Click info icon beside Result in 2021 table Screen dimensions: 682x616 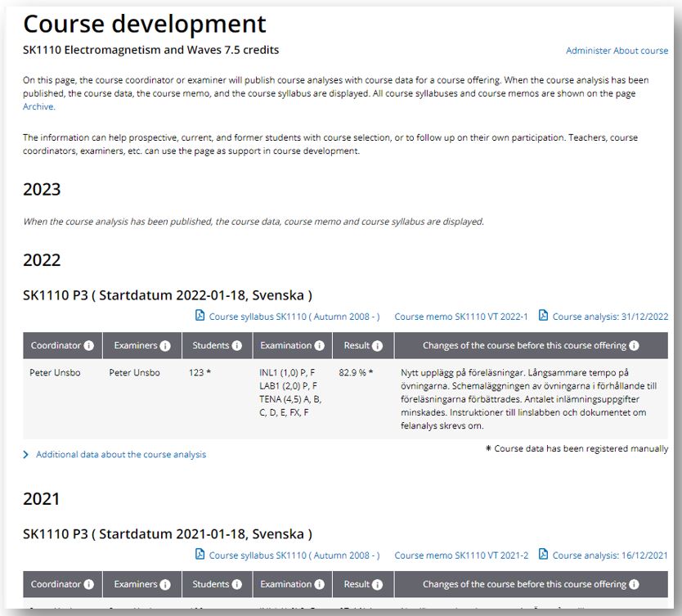[378, 585]
